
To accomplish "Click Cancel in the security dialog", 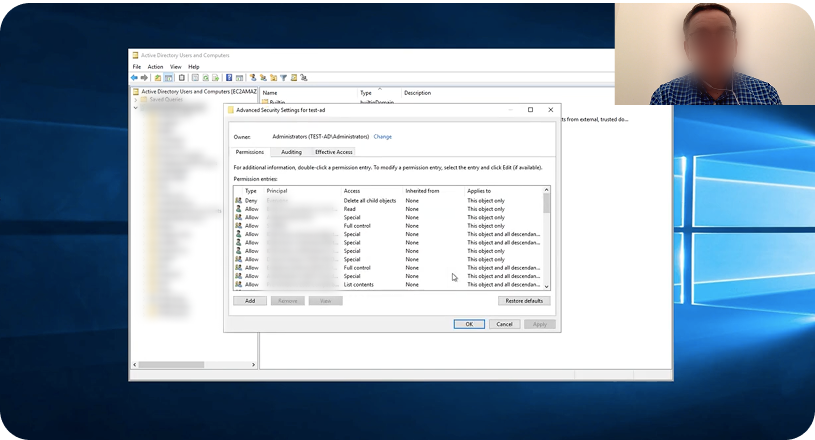I will tap(504, 324).
